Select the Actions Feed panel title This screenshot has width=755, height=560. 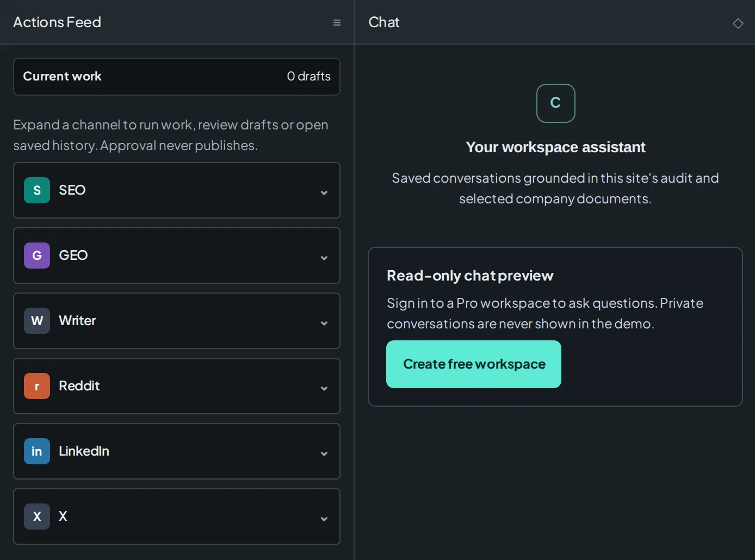(57, 22)
